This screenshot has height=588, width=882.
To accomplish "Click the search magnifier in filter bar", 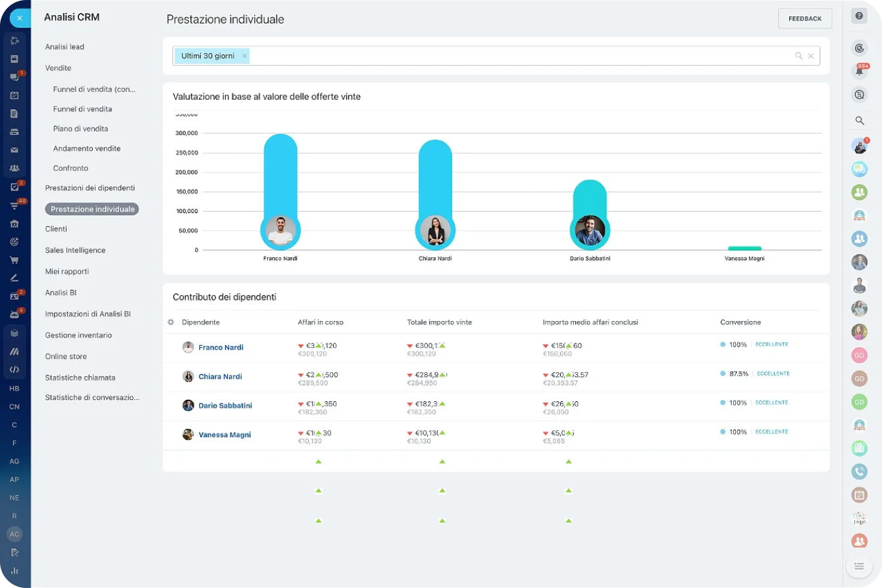I will (x=798, y=56).
